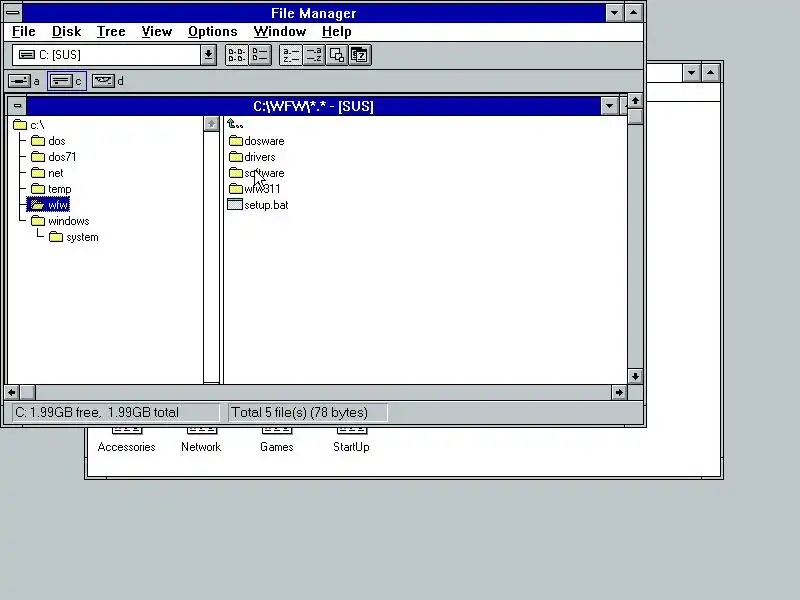Screen dimensions: 800x600
Task: Open the View menu
Action: tap(157, 32)
